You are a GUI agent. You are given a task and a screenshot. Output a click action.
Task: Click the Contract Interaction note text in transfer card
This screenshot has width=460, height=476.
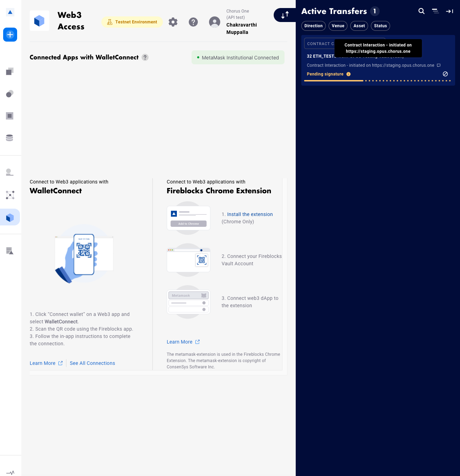[x=371, y=65]
